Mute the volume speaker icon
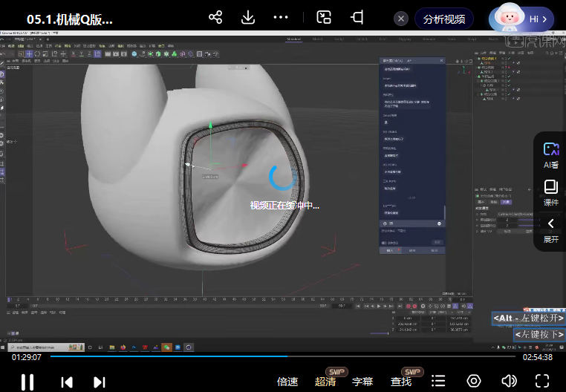Viewport: 566px width, 392px height. (509, 381)
